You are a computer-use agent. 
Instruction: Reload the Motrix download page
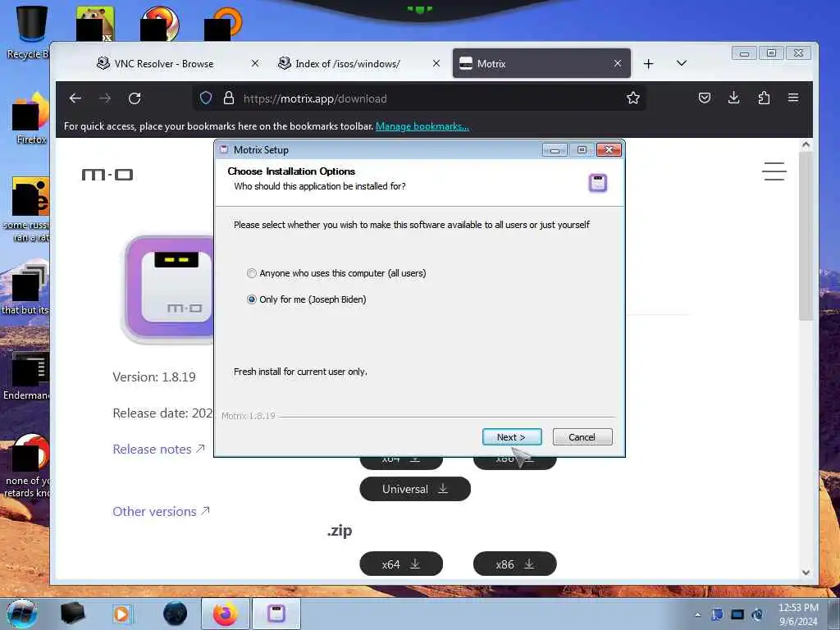tap(135, 98)
